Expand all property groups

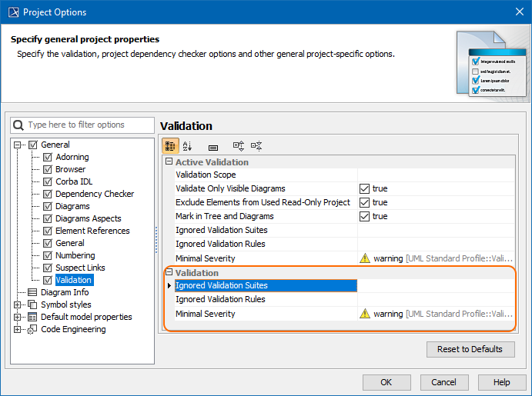pos(238,146)
